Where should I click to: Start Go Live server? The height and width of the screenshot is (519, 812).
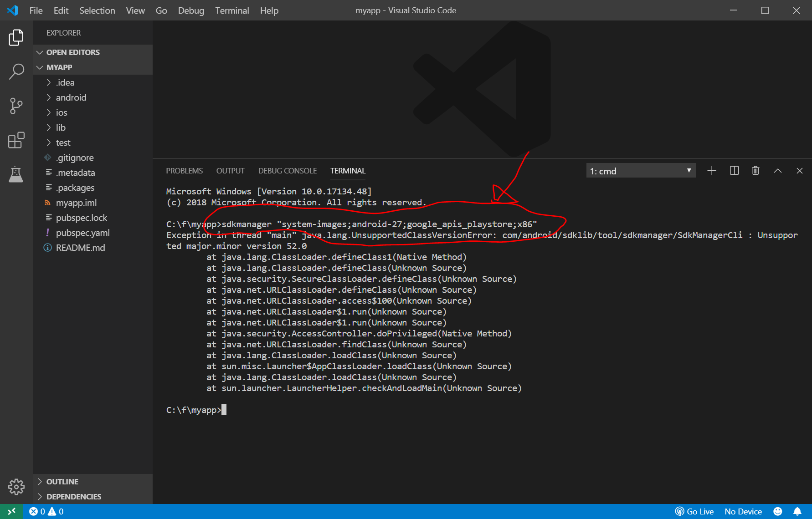694,511
